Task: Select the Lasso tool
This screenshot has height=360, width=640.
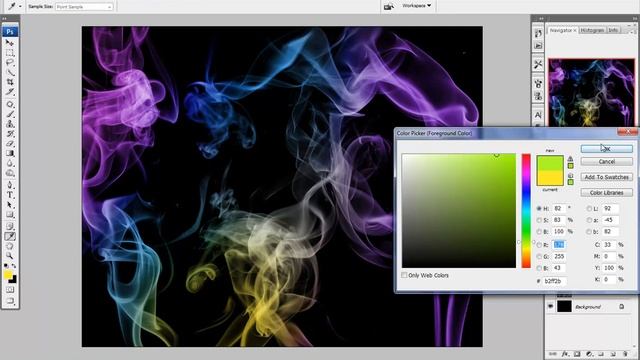Action: tap(10, 62)
